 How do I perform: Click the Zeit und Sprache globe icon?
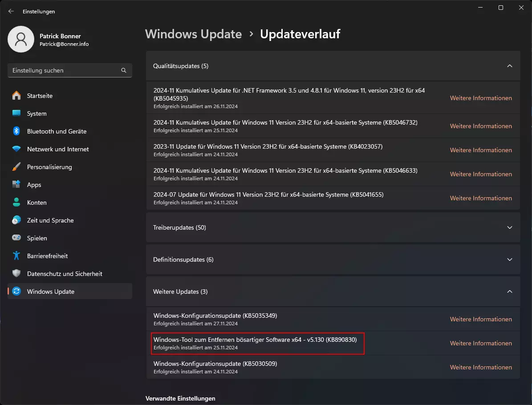pyautogui.click(x=16, y=220)
